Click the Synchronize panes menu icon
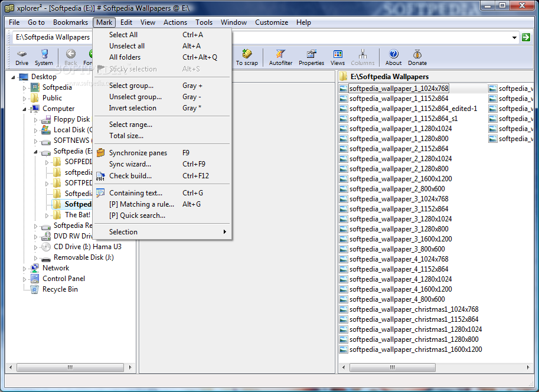This screenshot has height=392, width=539. (100, 153)
